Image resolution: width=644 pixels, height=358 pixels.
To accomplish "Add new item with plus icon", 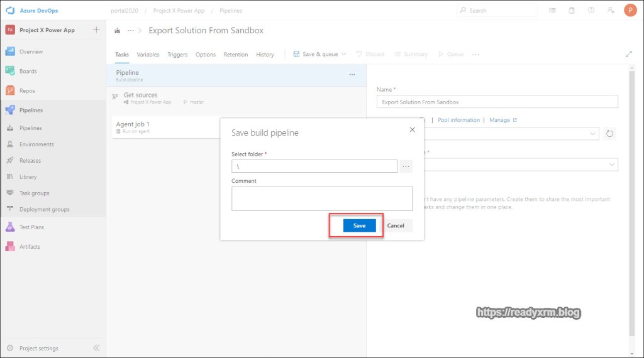I will (96, 30).
